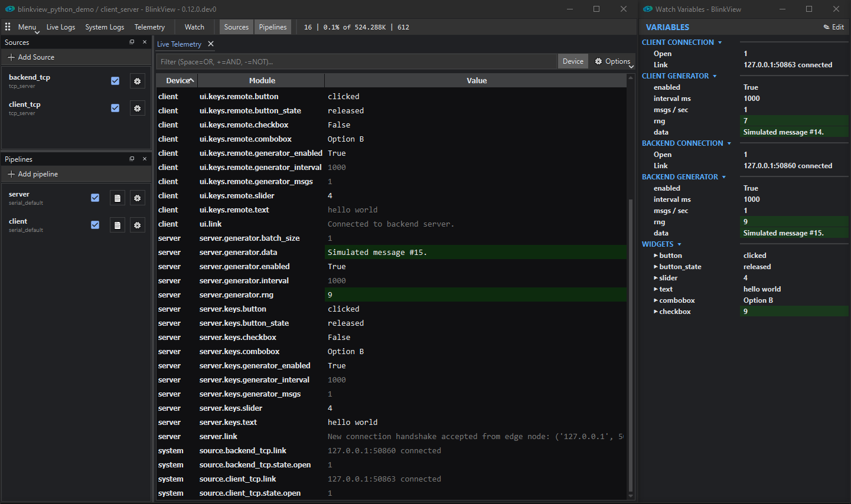The width and height of the screenshot is (851, 504).
Task: Click the grid menu icon beside Menu
Action: [8, 27]
